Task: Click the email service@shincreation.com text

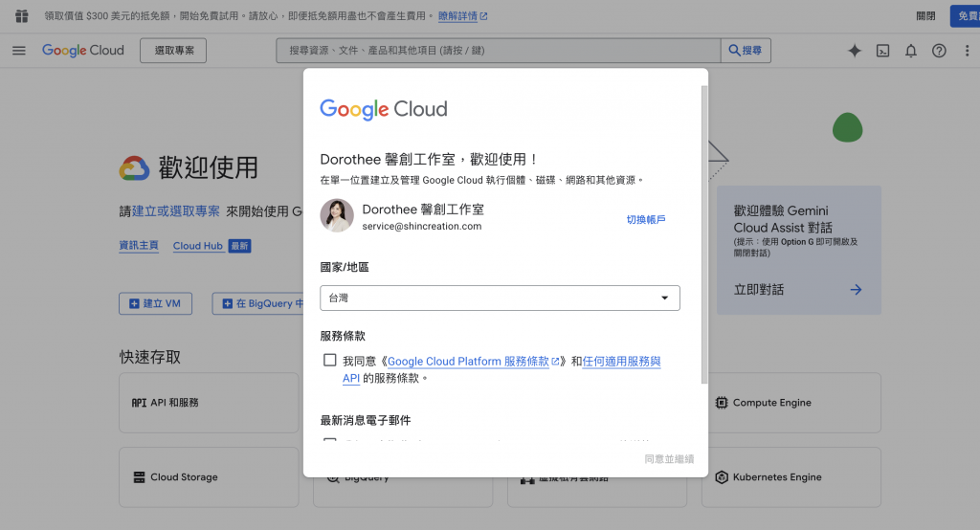Action: tap(422, 226)
